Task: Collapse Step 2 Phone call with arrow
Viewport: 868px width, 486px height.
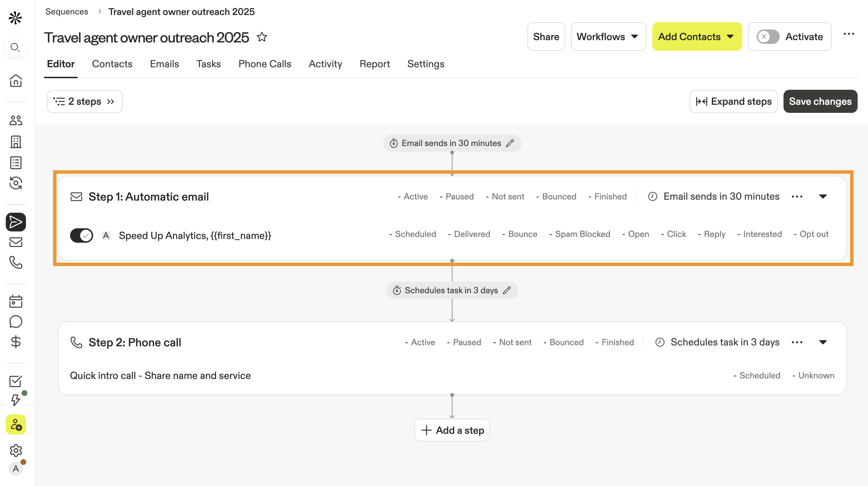Action: [823, 342]
